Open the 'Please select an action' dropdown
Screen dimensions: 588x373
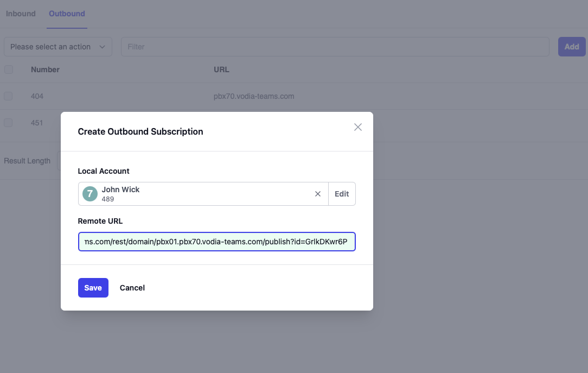click(x=57, y=47)
